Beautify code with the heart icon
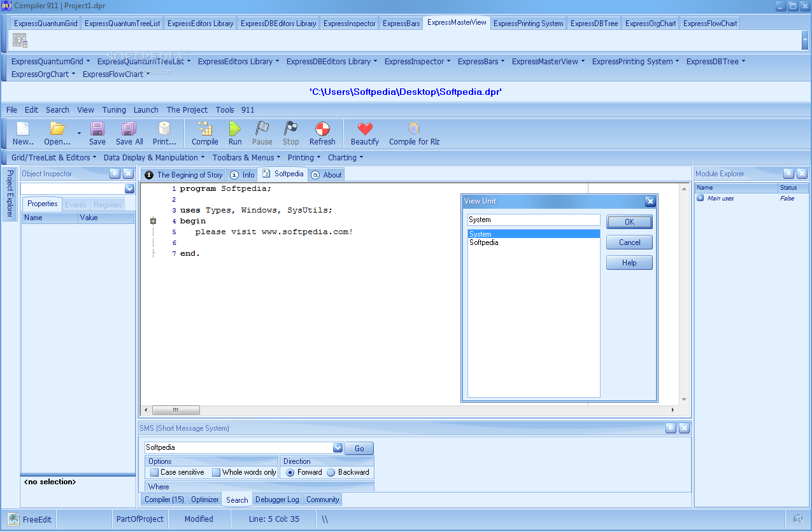The height and width of the screenshot is (532, 812). (365, 129)
